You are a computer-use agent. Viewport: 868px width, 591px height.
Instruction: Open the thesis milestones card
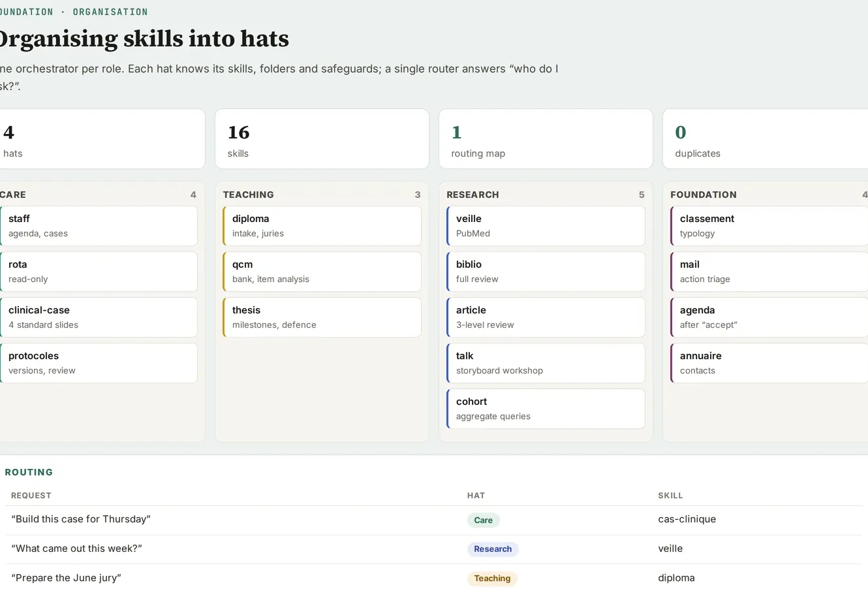pos(322,317)
